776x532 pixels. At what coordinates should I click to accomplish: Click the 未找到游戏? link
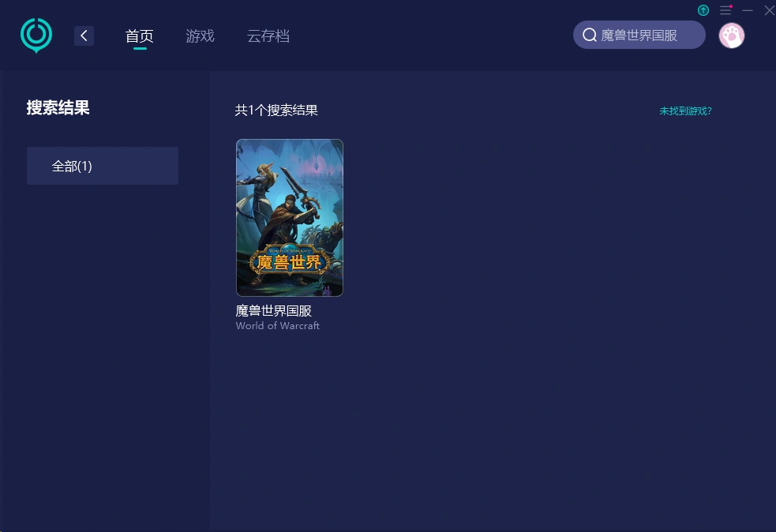[685, 111]
